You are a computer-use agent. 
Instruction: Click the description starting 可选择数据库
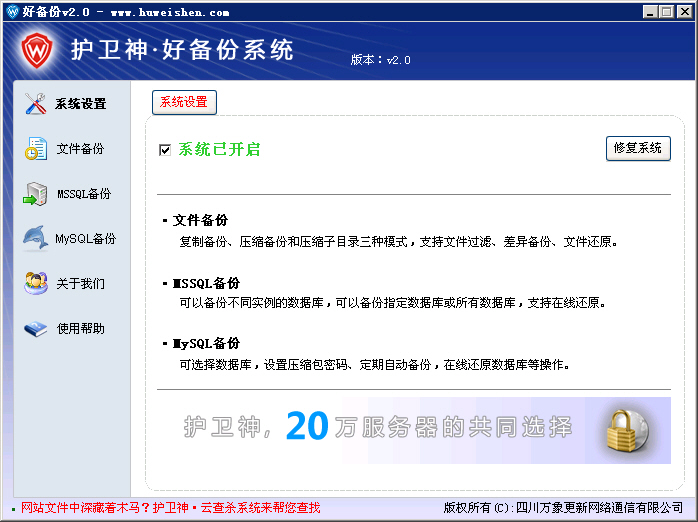tap(374, 365)
